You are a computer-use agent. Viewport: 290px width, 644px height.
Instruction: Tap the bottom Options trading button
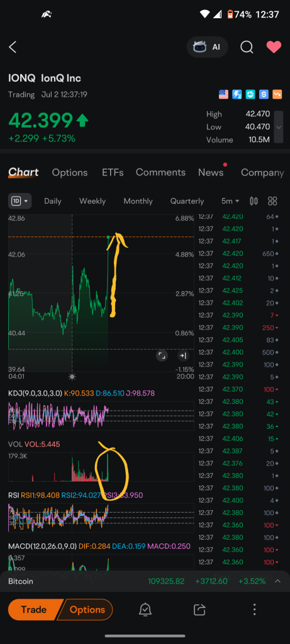[86, 609]
